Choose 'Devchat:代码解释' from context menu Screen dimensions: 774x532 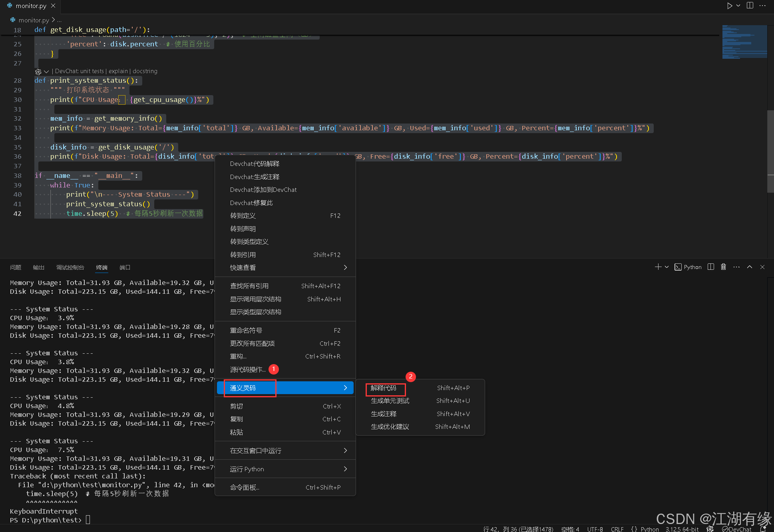pos(285,164)
